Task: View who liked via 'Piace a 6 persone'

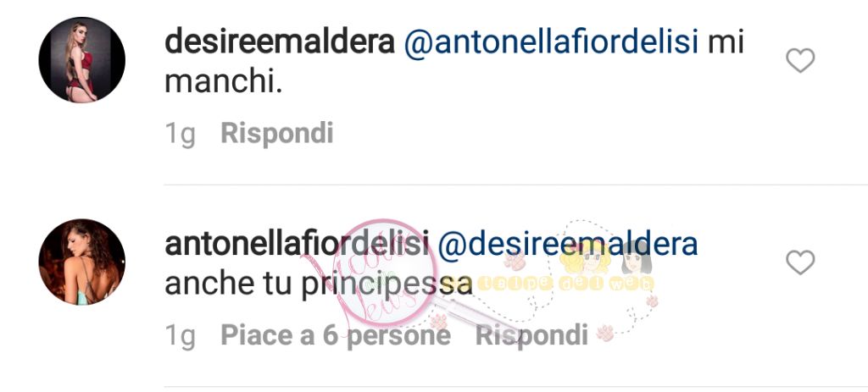Action: point(336,335)
